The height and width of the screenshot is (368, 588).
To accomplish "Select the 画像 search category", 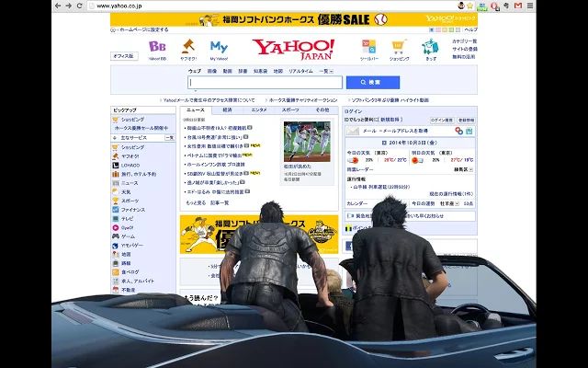I will (x=212, y=71).
